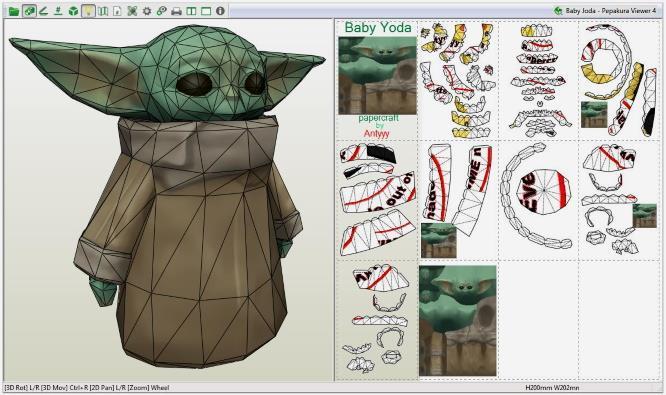Toggle the light bulb lighting icon
This screenshot has height=395, width=666.
point(88,11)
